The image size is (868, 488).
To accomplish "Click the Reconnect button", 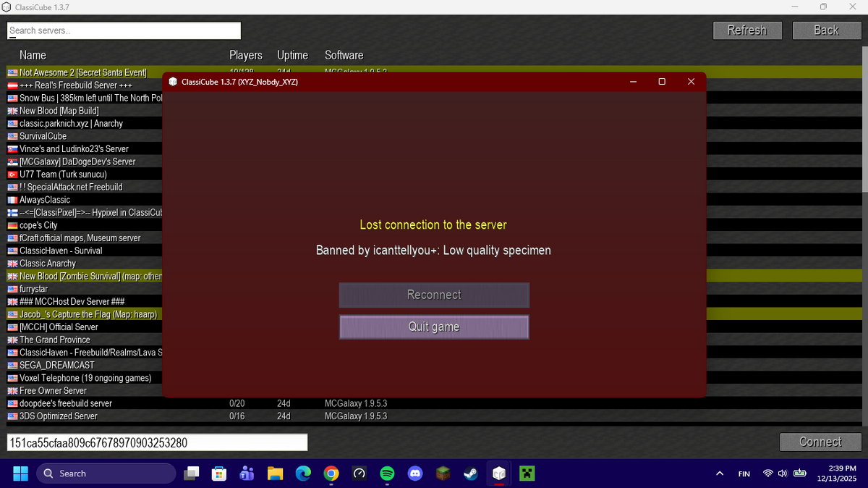I will coord(434,295).
